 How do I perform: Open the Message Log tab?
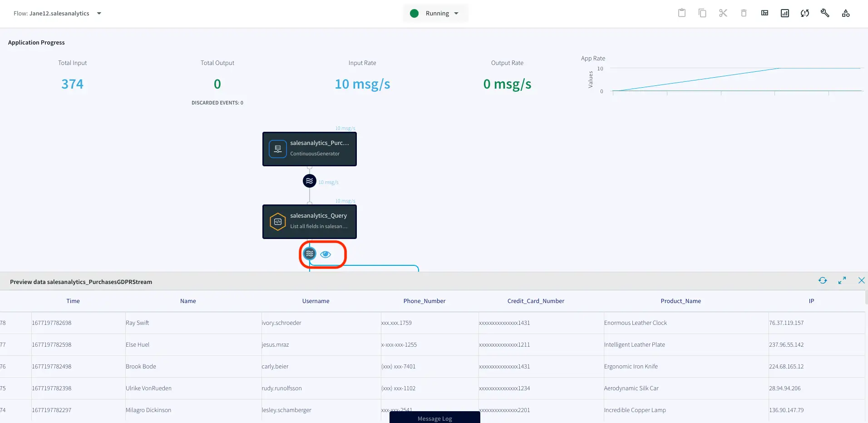click(434, 418)
